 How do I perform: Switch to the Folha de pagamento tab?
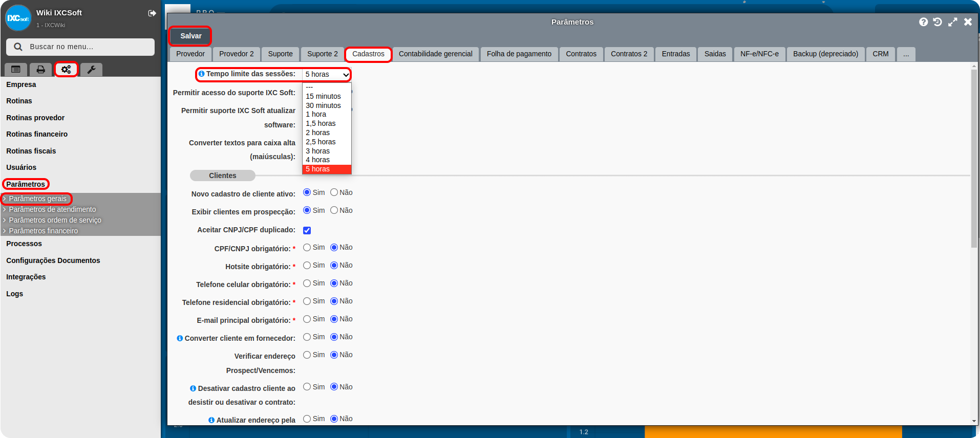(x=519, y=54)
